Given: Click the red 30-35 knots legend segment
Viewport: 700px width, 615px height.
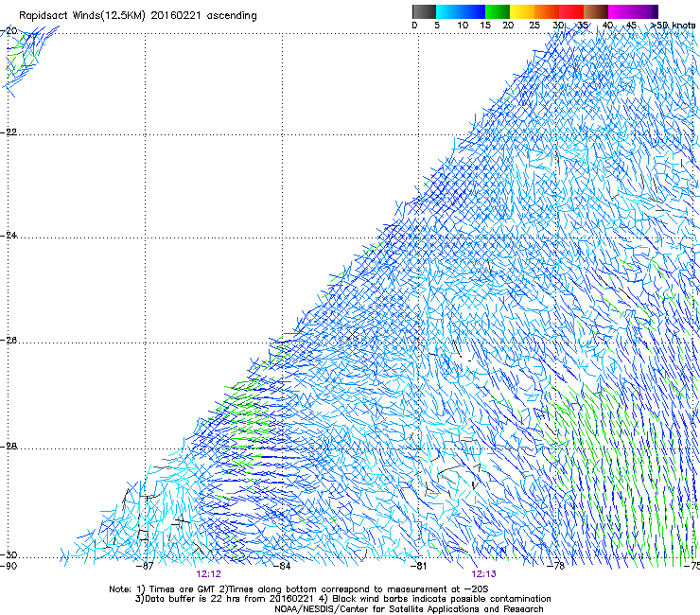Looking at the screenshot, I should (571, 11).
